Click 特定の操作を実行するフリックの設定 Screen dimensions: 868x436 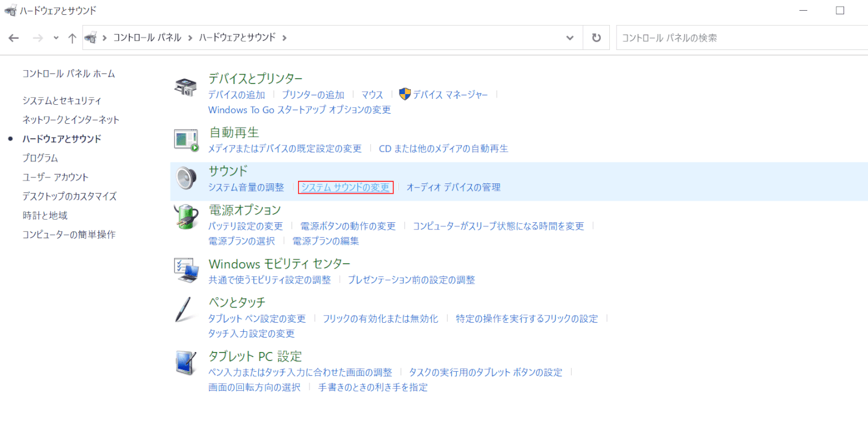click(527, 318)
